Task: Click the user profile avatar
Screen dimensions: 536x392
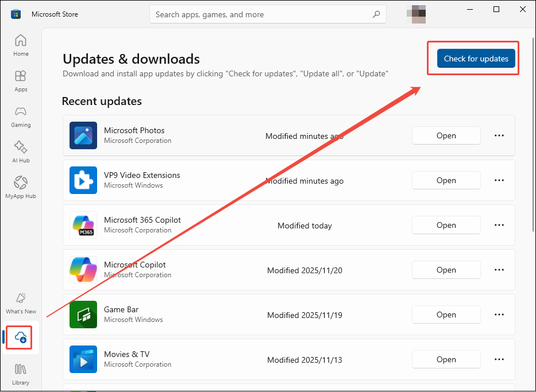Action: tap(417, 14)
